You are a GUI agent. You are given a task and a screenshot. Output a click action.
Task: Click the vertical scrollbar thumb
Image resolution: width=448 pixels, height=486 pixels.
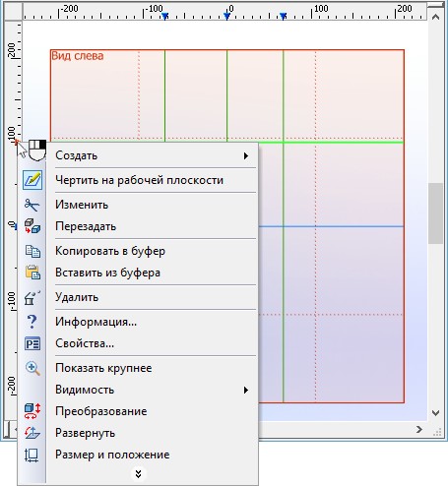click(435, 213)
